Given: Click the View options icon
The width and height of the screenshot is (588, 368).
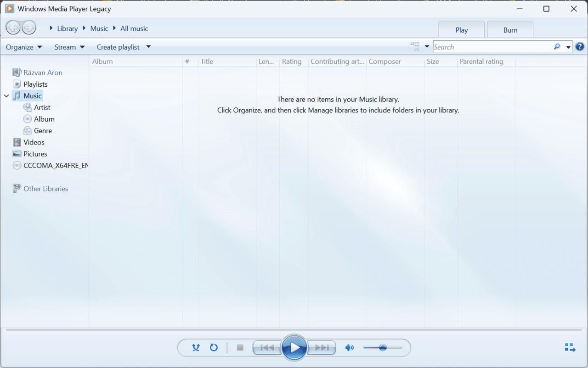Looking at the screenshot, I should point(415,46).
